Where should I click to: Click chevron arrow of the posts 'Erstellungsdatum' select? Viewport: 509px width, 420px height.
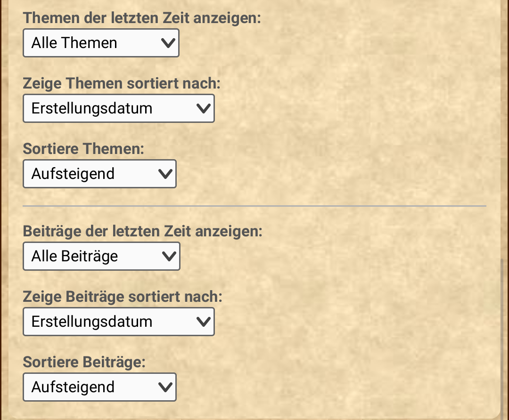(203, 322)
